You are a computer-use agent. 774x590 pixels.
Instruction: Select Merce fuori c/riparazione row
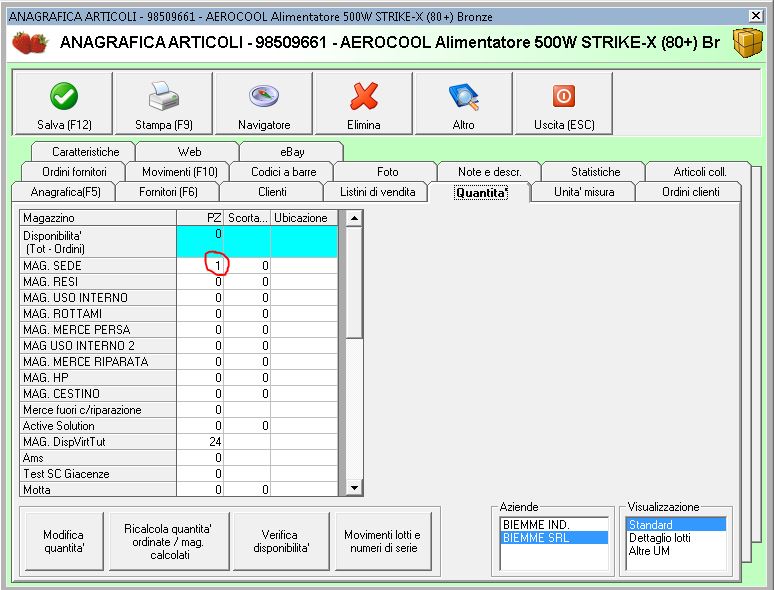[179, 410]
